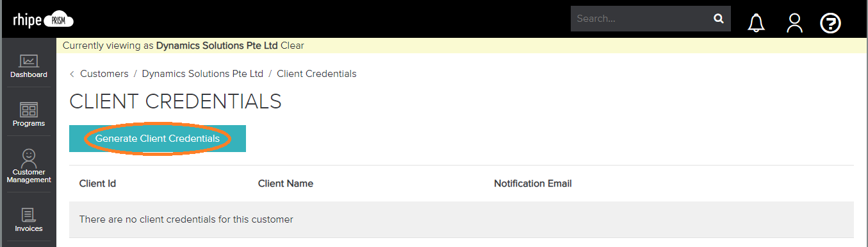The image size is (868, 247).
Task: Click the search magnifier icon
Action: click(719, 19)
